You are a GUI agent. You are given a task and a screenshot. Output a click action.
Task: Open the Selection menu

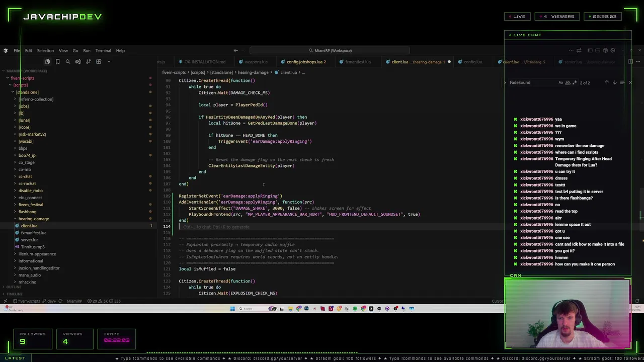click(45, 50)
